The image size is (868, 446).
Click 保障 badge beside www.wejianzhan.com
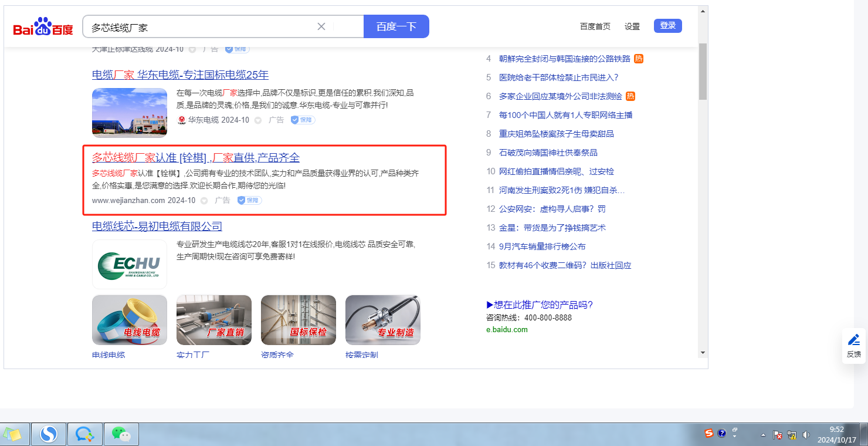(x=249, y=200)
